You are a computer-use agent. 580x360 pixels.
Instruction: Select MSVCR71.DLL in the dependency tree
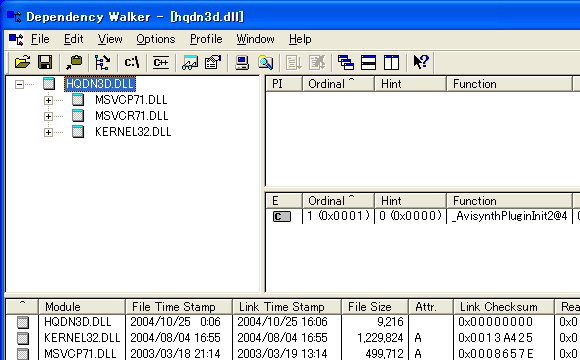coord(131,116)
